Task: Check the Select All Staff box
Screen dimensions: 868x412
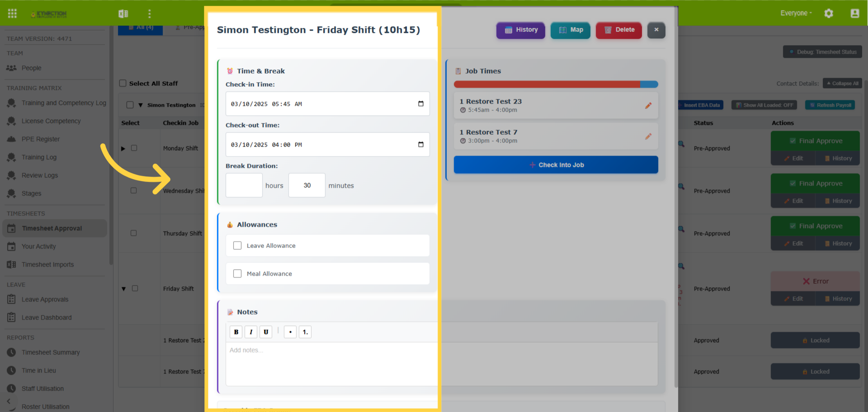Action: (123, 83)
